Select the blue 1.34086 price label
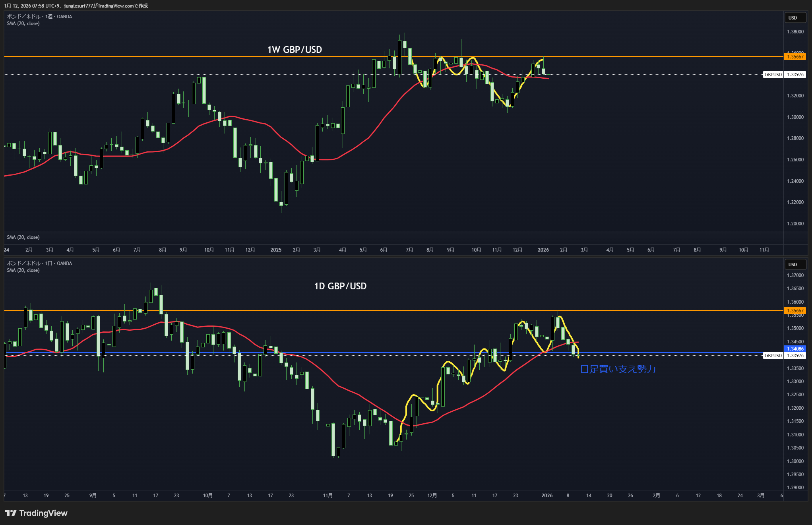 [795, 349]
